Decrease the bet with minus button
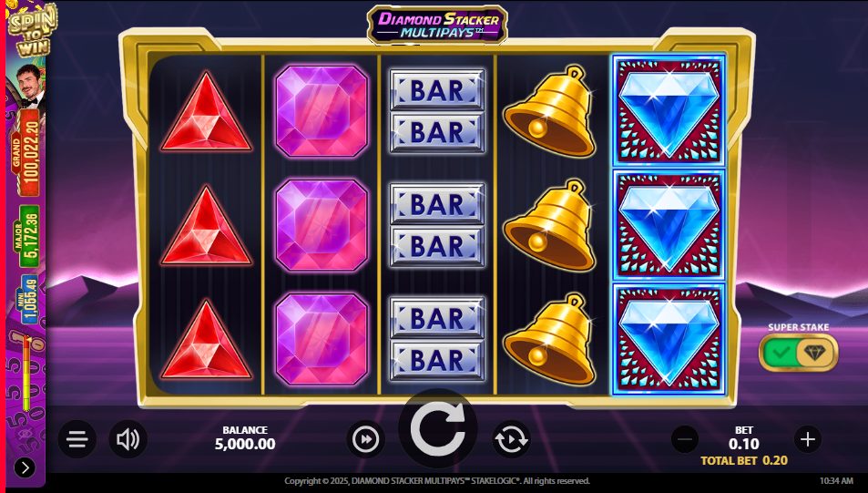 (x=685, y=440)
